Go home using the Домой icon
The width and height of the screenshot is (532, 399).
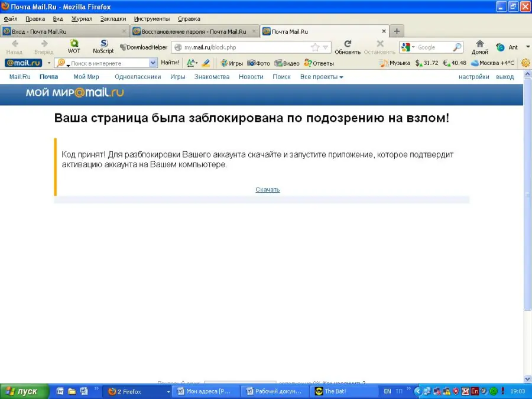coord(480,47)
